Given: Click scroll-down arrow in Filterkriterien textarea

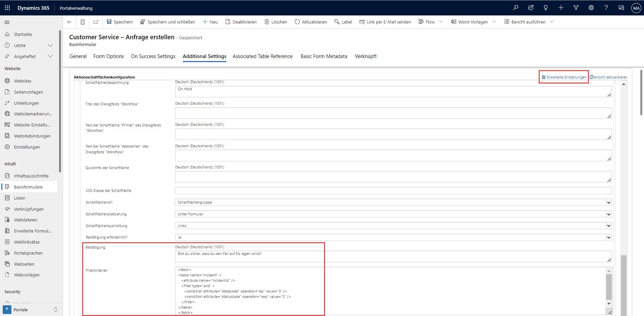Looking at the screenshot, I should pos(609,304).
